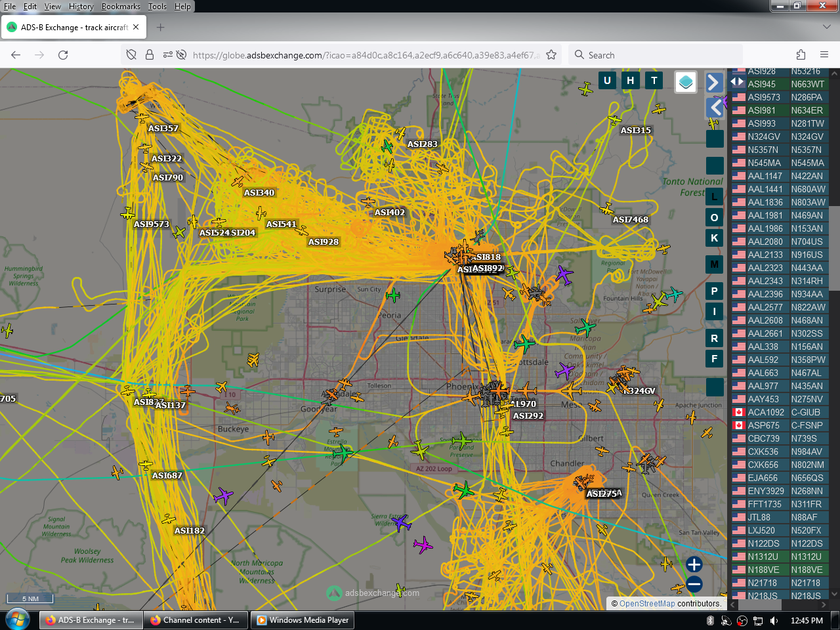Viewport: 840px width, 630px height.
Task: Click ADS-B Exchange taskbar button
Action: point(91,620)
